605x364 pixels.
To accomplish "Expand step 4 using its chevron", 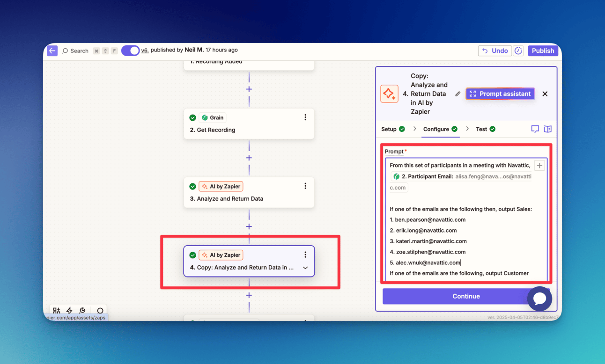I will (x=305, y=268).
